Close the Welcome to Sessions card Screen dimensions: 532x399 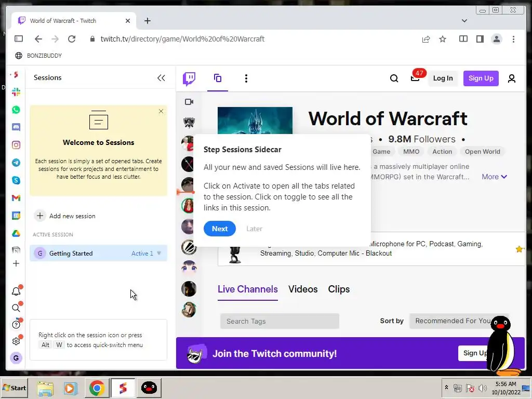(x=161, y=111)
